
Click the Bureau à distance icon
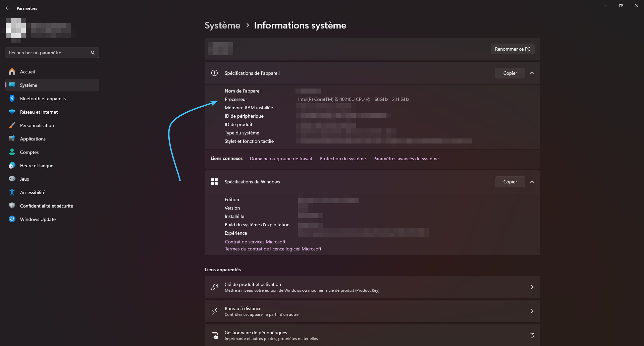coord(215,311)
